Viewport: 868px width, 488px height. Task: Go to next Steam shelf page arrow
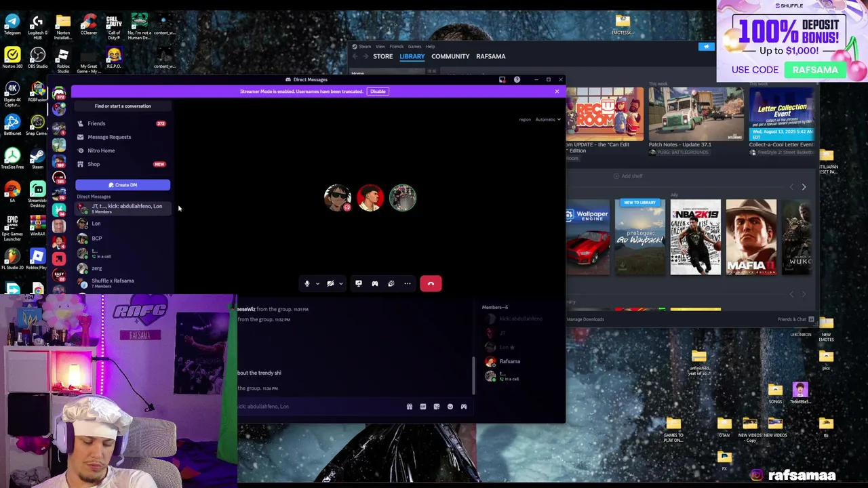(804, 187)
